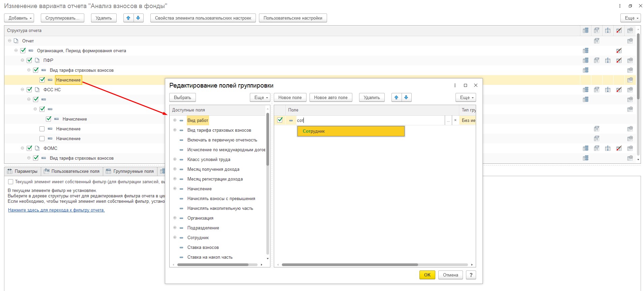644x291 pixels.
Task: Switch to the Параметры tab
Action: tap(23, 171)
